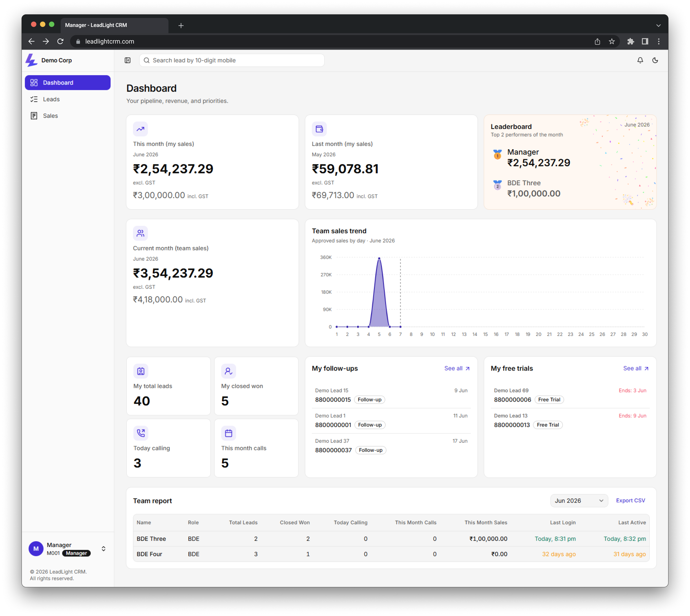Click the BDE Four row in Team report
The height and width of the screenshot is (616, 690).
click(391, 554)
